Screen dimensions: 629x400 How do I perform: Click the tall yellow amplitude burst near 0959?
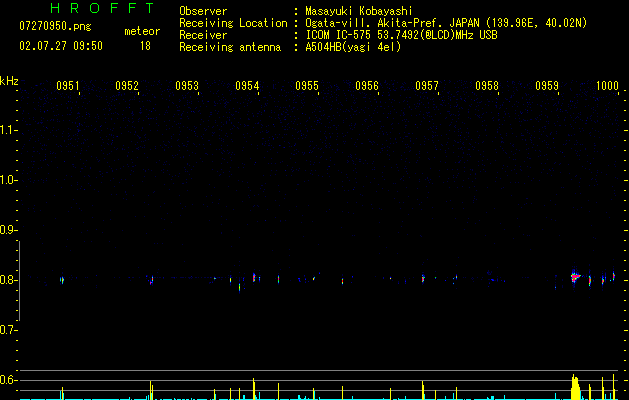pyautogui.click(x=575, y=387)
